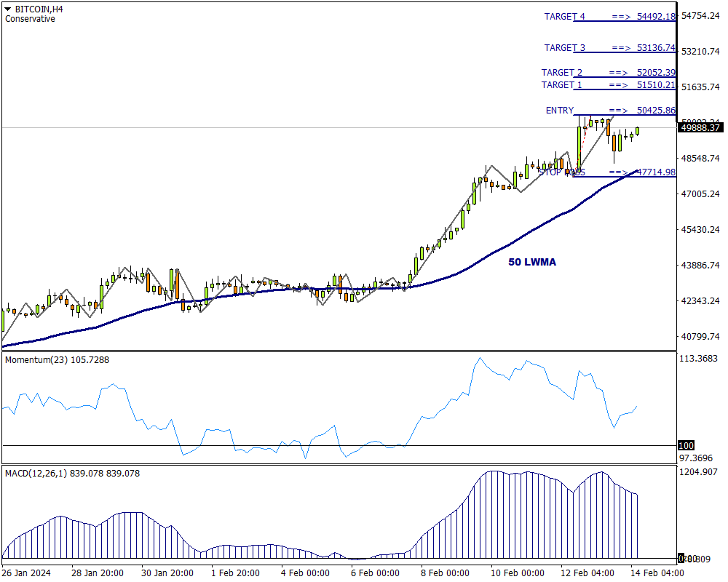Click the 40799.74 value on price scale

[x=700, y=337]
